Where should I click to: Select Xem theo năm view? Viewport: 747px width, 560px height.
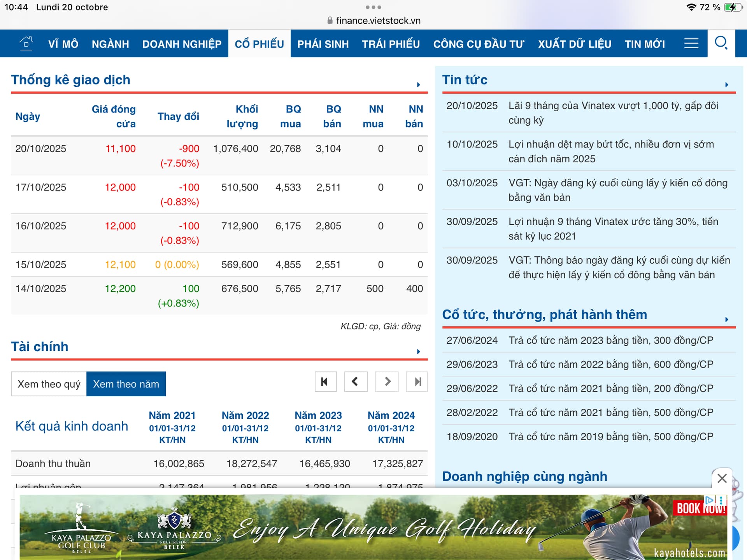point(126,384)
